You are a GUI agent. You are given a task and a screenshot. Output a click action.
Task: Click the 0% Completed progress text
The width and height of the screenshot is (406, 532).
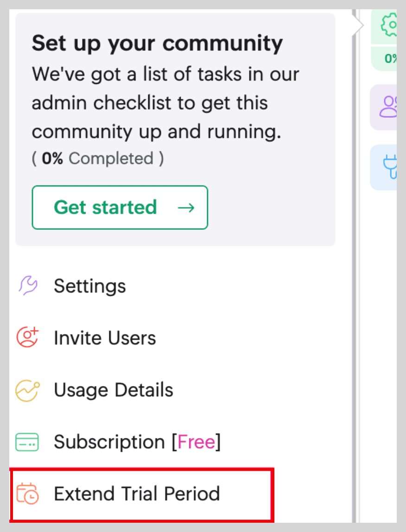coord(98,158)
